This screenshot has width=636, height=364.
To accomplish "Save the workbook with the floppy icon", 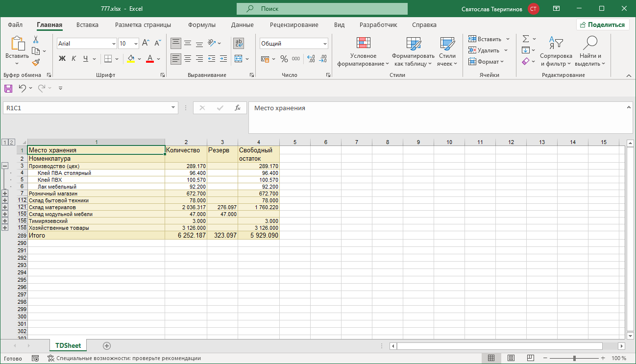I will (x=8, y=88).
